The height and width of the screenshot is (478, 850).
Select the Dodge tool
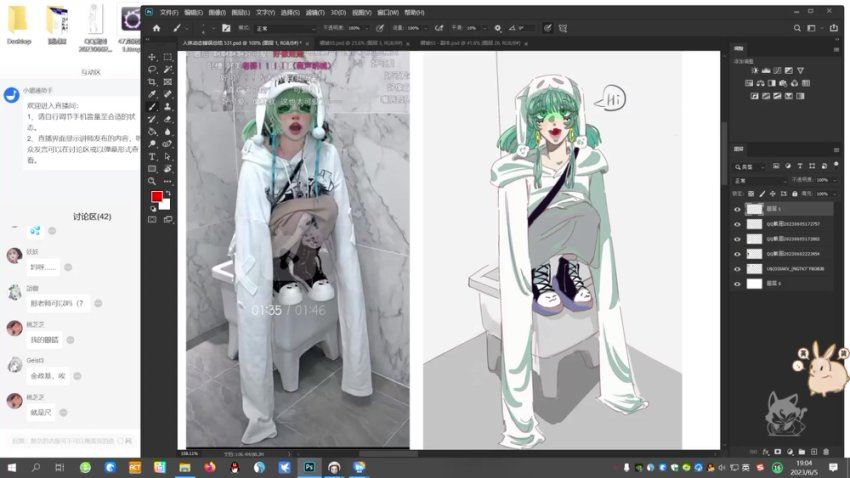[152, 144]
